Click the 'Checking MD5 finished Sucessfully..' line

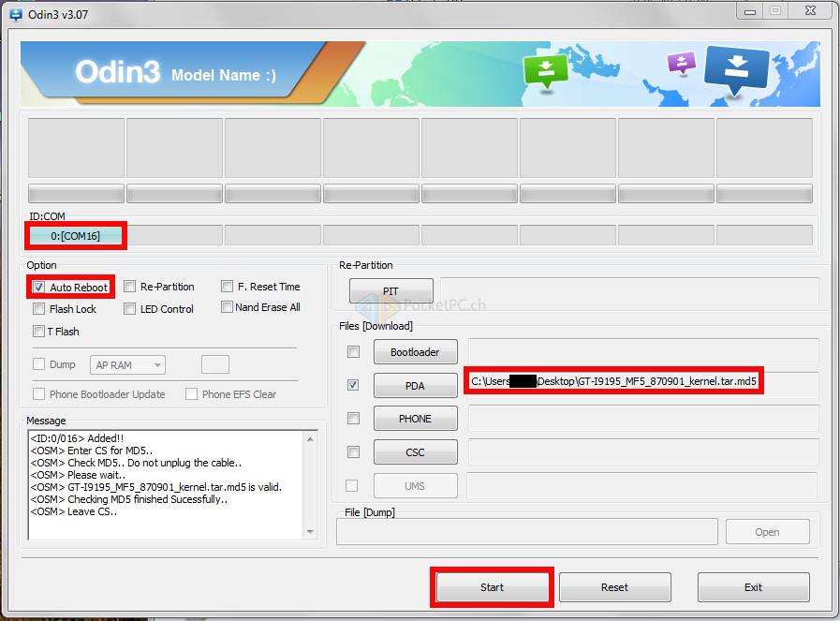[x=129, y=499]
